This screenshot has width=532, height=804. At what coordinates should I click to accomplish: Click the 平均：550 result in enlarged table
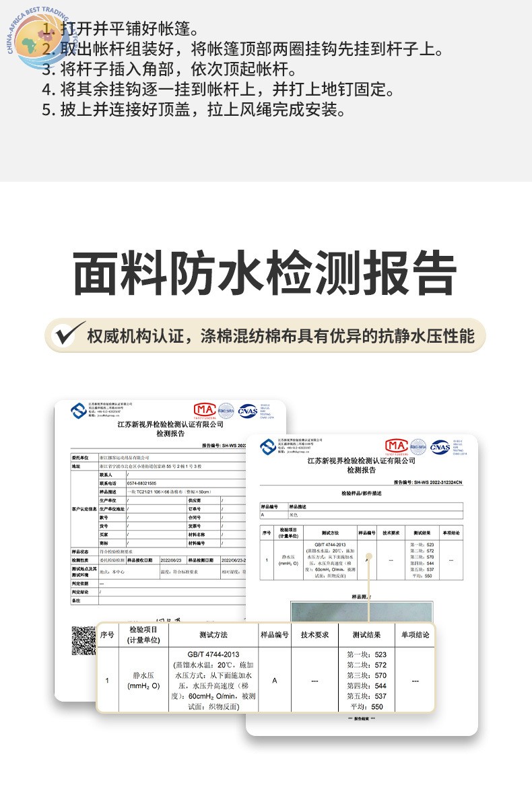pos(366,706)
